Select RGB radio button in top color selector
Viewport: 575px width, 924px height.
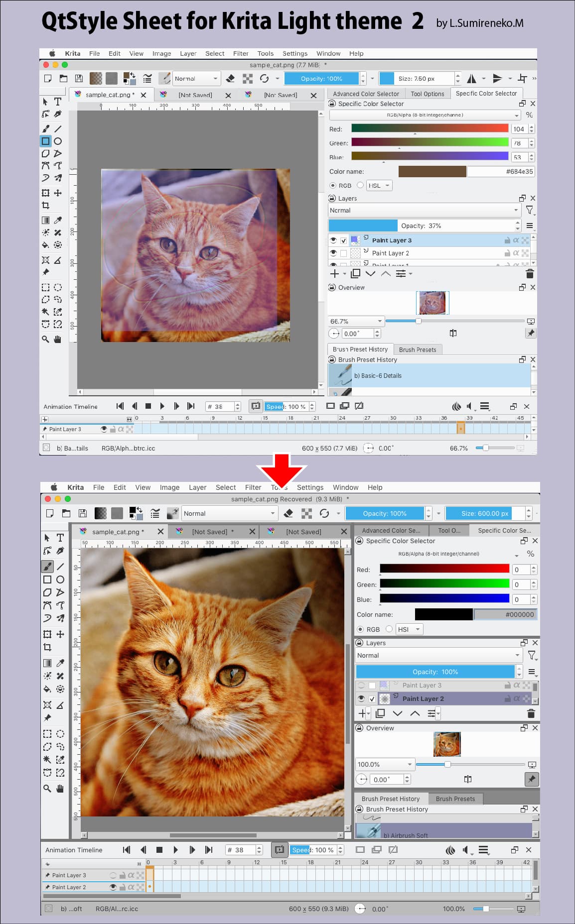pos(333,185)
